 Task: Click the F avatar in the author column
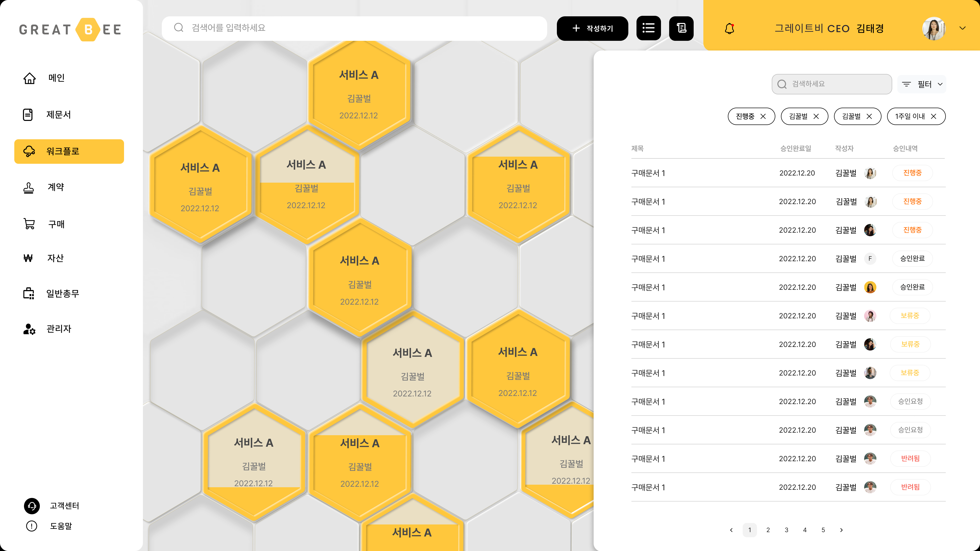(x=870, y=259)
